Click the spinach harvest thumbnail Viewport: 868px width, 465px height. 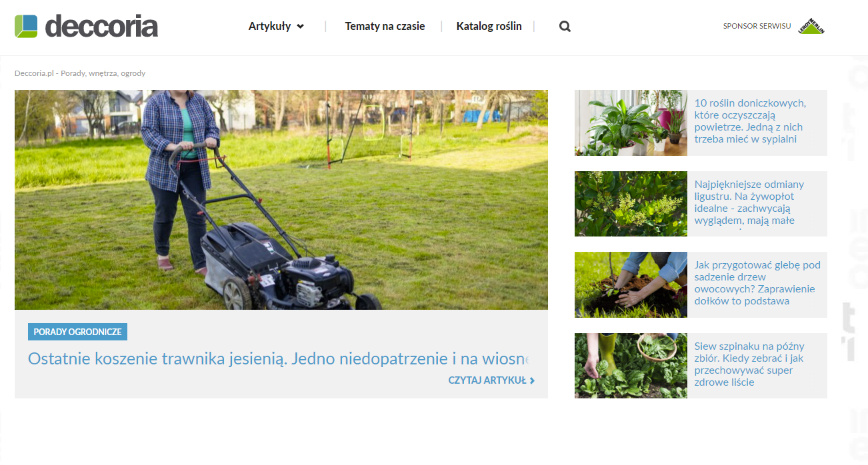[631, 366]
